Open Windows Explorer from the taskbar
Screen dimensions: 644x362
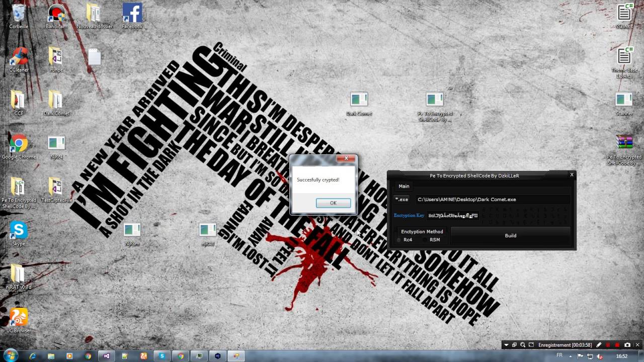coord(51,356)
